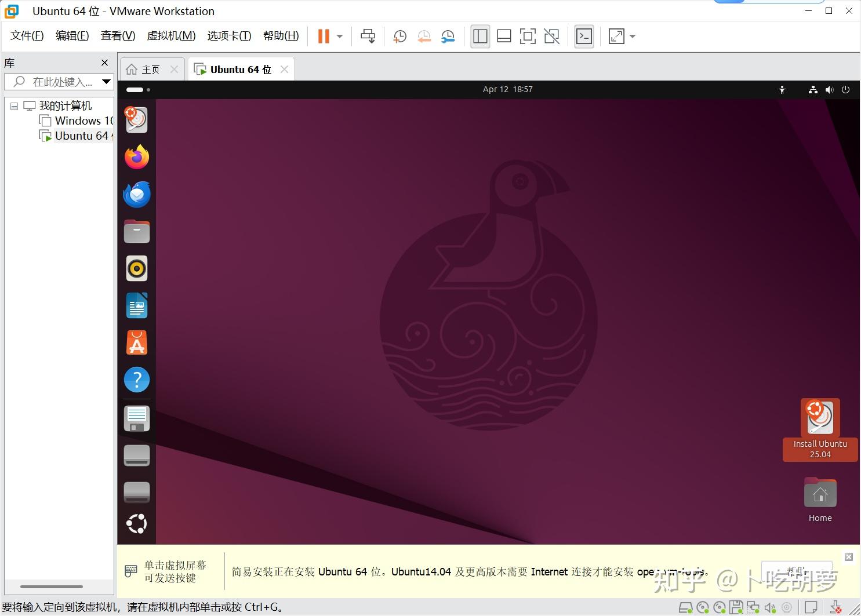Screen dimensions: 861x616
Task: Toggle the library panel visibility
Action: pyautogui.click(x=480, y=36)
